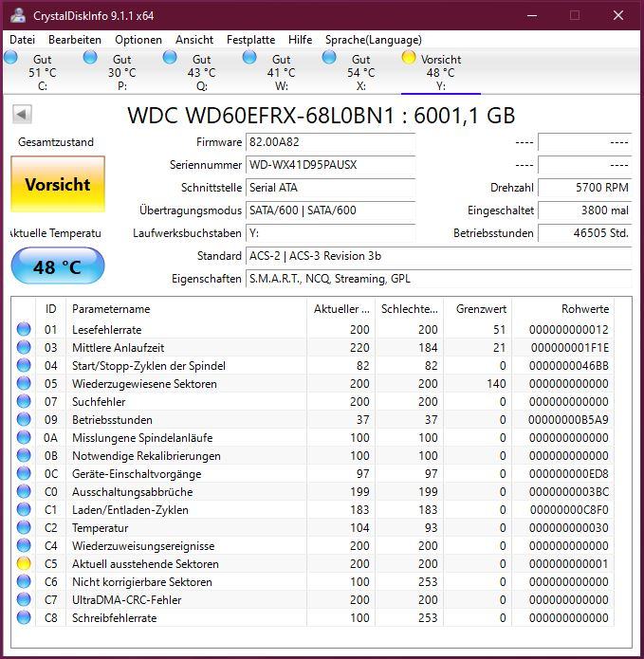Image resolution: width=644 pixels, height=659 pixels.
Task: Click the Eingeschaltet value 3800 mal
Action: [x=585, y=211]
